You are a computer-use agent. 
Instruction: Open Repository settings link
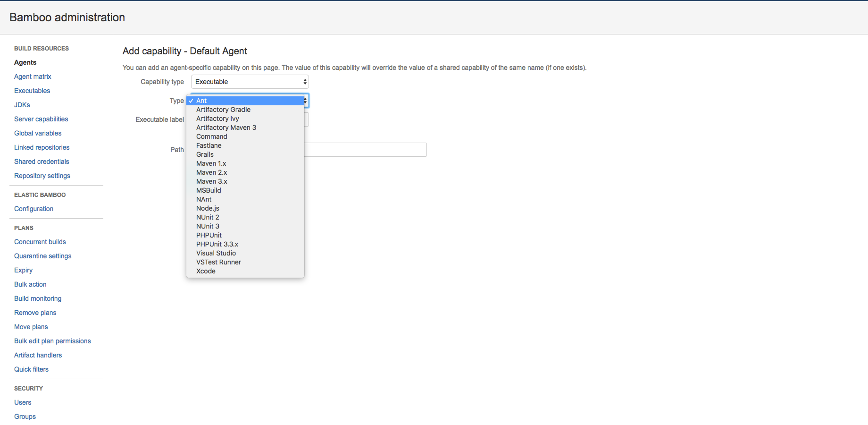point(42,176)
